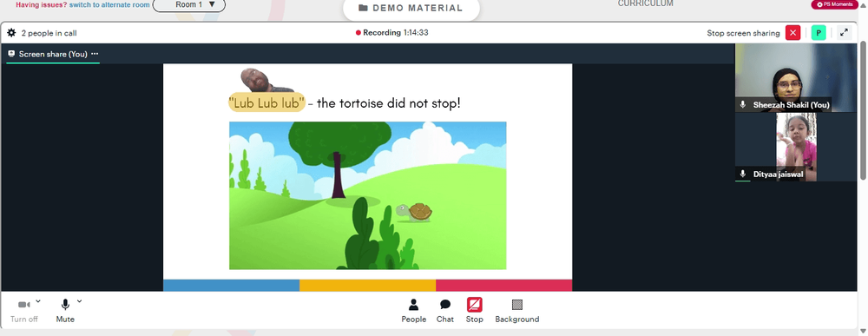Open call settings gear icon
Image resolution: width=868 pixels, height=336 pixels.
pyautogui.click(x=11, y=33)
